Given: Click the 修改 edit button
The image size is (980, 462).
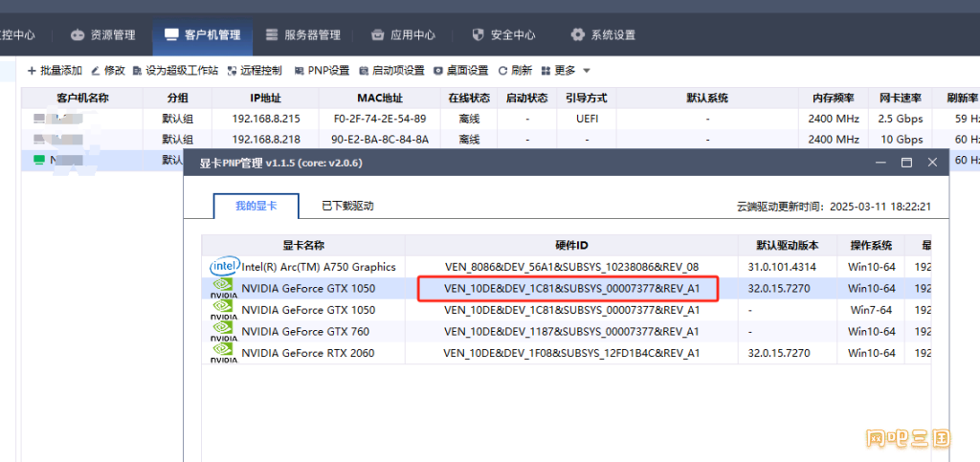Looking at the screenshot, I should 108,71.
